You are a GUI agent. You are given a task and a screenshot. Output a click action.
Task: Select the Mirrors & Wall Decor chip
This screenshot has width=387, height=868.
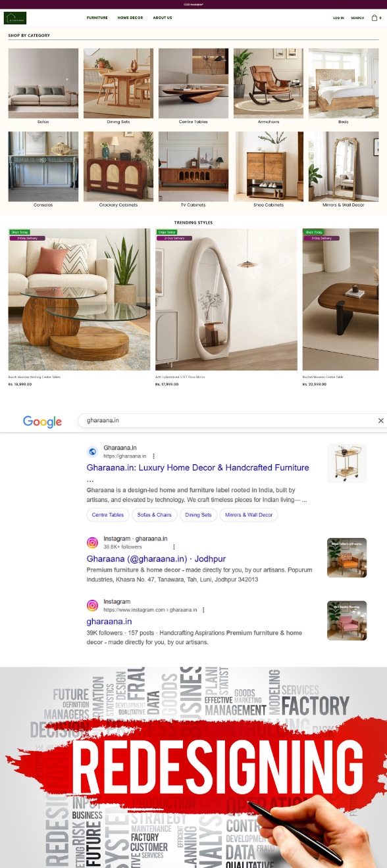[x=249, y=515]
